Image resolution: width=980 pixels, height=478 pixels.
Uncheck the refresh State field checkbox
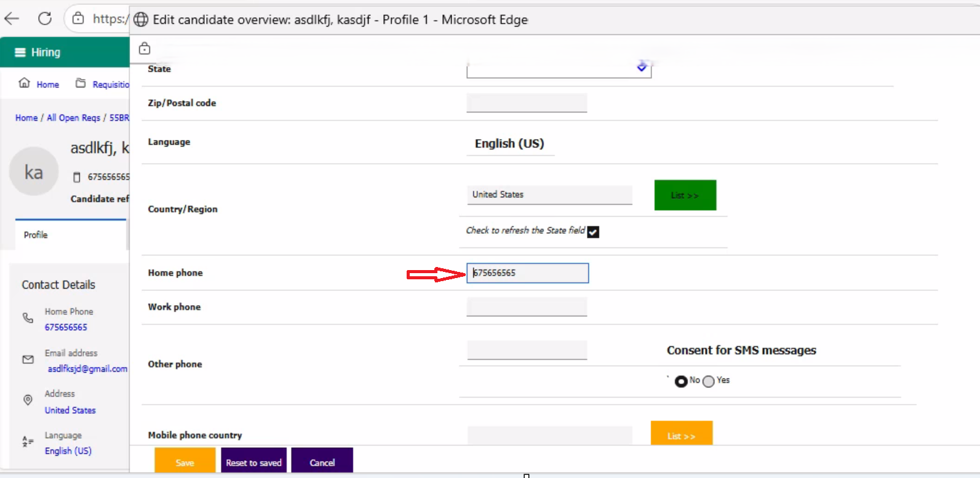coord(593,232)
